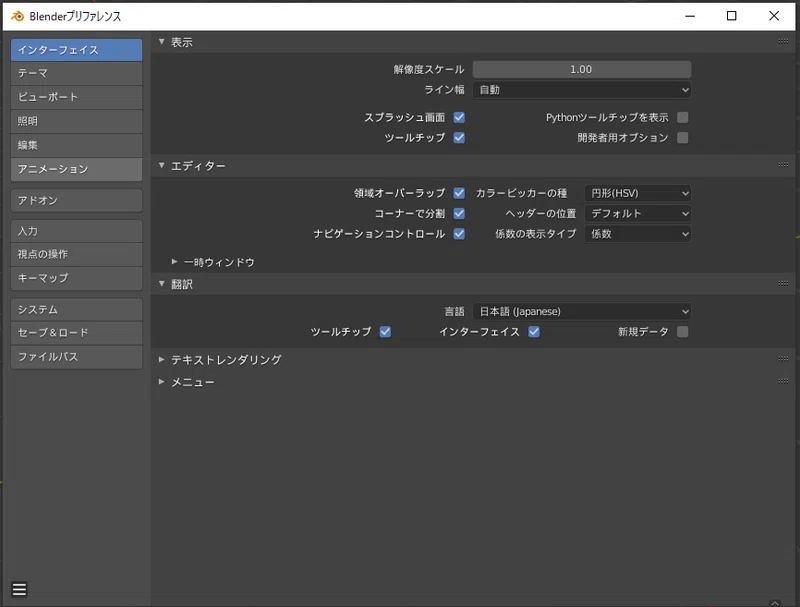Image resolution: width=800 pixels, height=607 pixels.
Task: Open the ヘッダーの位置 dropdown
Action: point(638,213)
